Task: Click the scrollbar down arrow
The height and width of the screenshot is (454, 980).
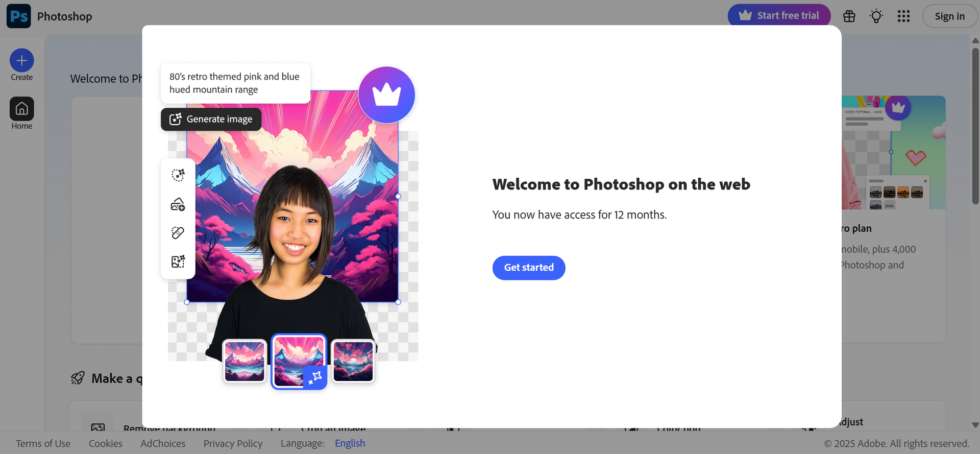Action: click(975, 425)
